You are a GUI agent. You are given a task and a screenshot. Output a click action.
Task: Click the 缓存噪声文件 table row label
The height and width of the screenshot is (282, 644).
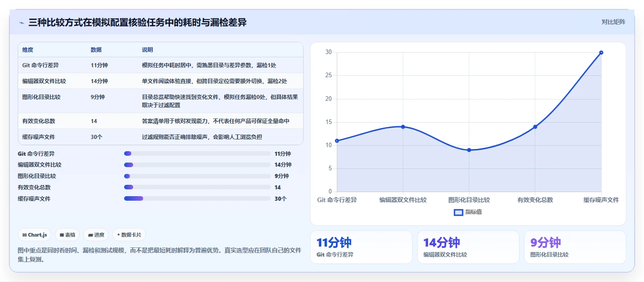pos(39,137)
